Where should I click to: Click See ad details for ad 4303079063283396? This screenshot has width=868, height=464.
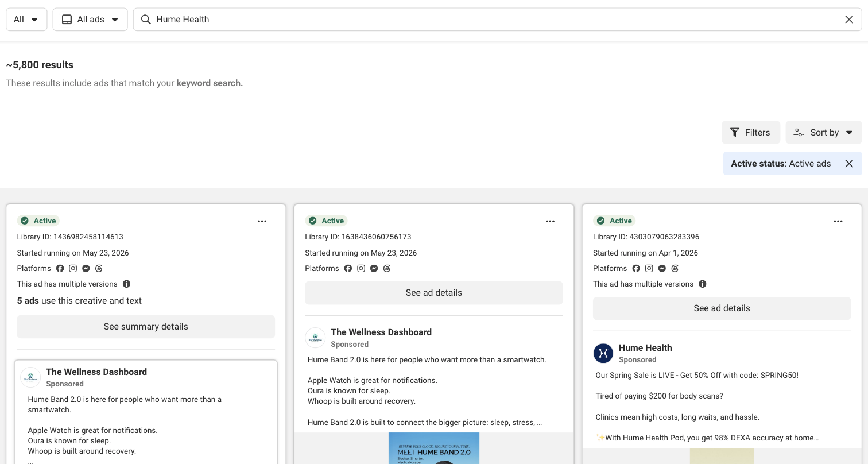tap(722, 308)
